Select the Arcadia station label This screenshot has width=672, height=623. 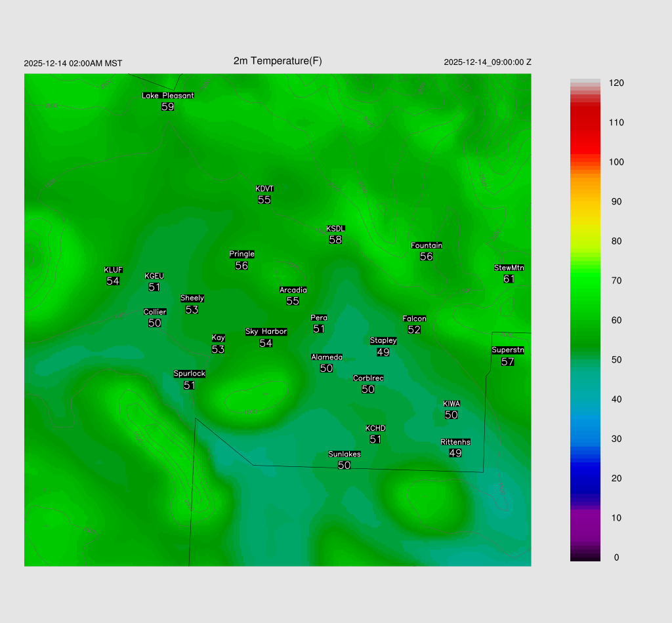tap(293, 290)
